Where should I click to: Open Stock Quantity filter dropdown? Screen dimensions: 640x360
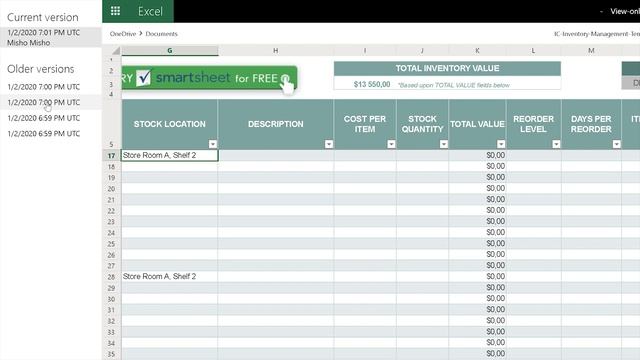click(444, 144)
